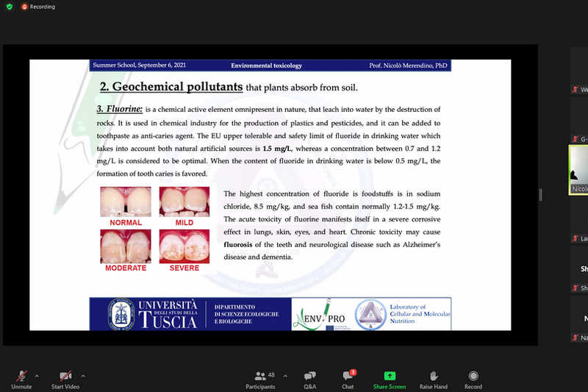Click the MILD fluorosis teeth image
Image resolution: width=588 pixels, height=392 pixels.
click(184, 202)
